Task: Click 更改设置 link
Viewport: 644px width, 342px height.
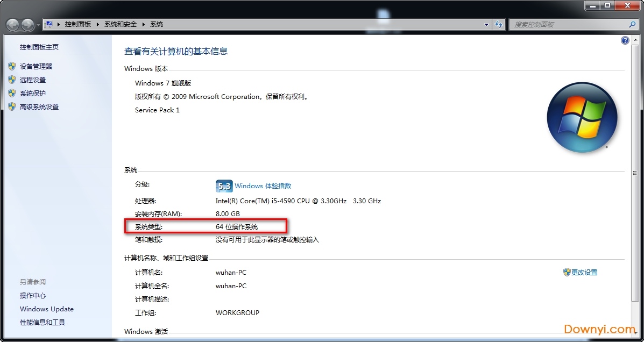Action: tap(584, 272)
